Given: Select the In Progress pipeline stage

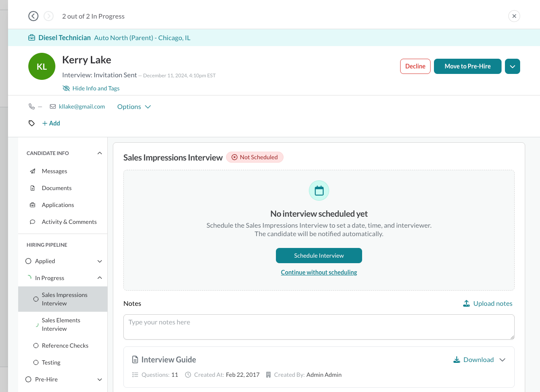Looking at the screenshot, I should 49,278.
